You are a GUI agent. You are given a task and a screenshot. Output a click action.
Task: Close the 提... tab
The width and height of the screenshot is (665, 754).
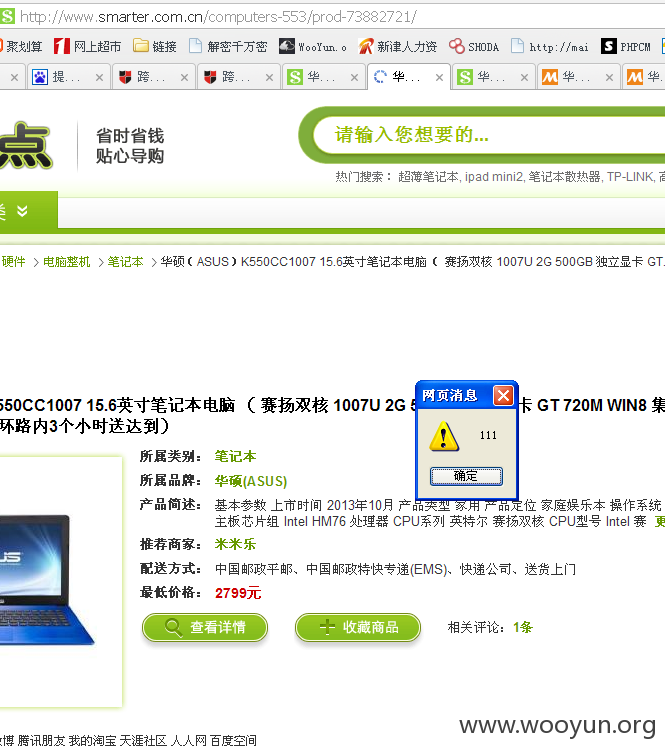99,77
